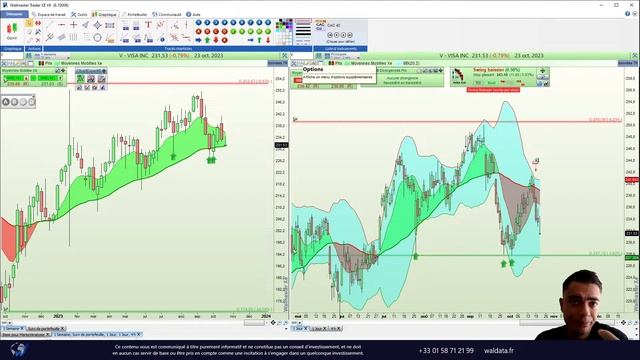Image resolution: width=640 pixels, height=360 pixels.
Task: Insert the large blue right arrow marker
Action: click(198, 40)
